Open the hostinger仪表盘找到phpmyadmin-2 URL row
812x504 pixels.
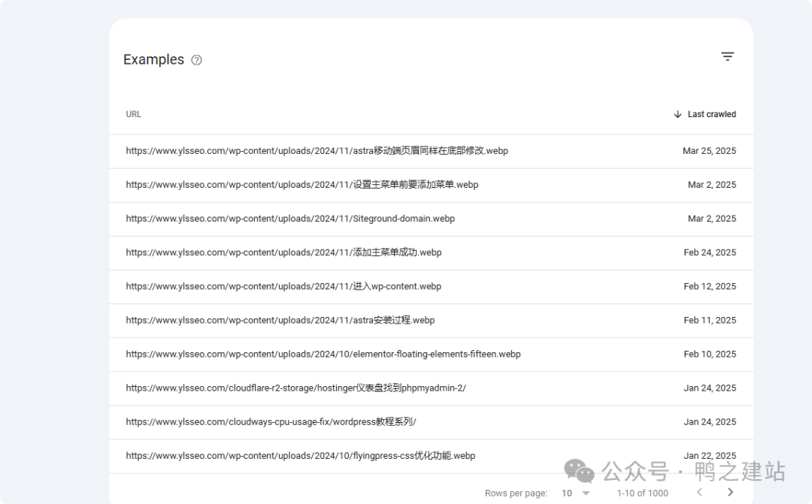click(x=295, y=388)
